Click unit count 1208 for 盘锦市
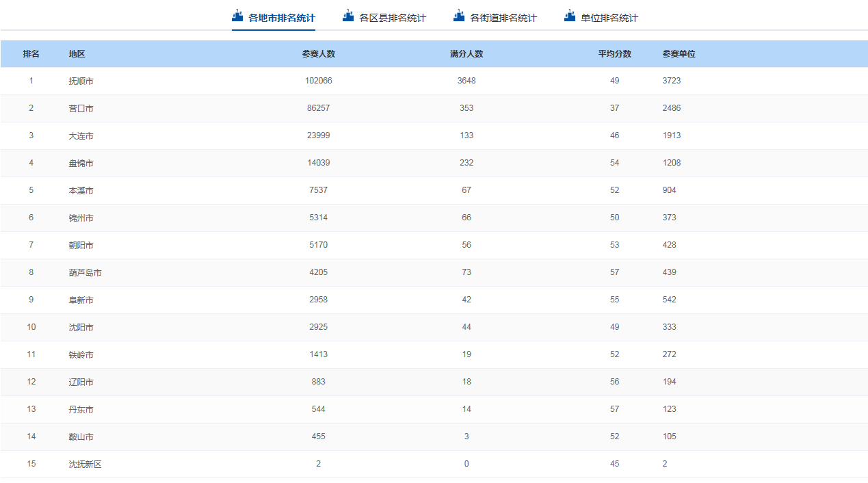Screen dimensions: 868x483 tap(672, 163)
